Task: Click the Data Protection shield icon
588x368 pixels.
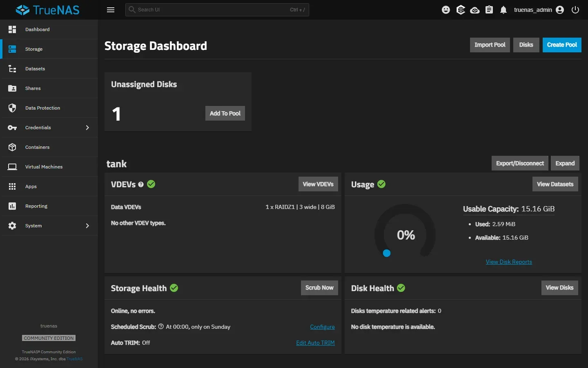Action: 12,108
